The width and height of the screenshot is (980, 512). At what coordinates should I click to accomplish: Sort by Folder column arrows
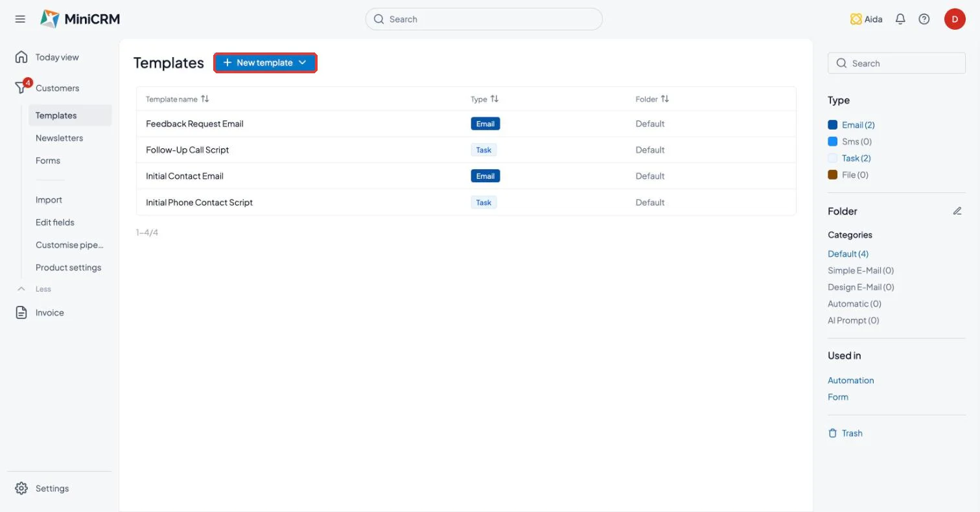(665, 99)
